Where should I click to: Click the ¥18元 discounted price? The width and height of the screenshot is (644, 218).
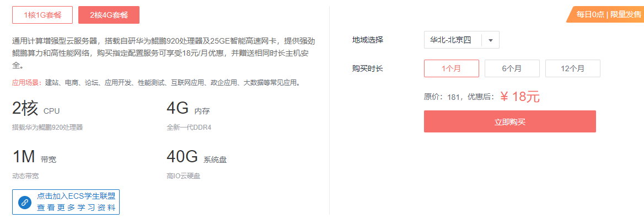tap(519, 97)
